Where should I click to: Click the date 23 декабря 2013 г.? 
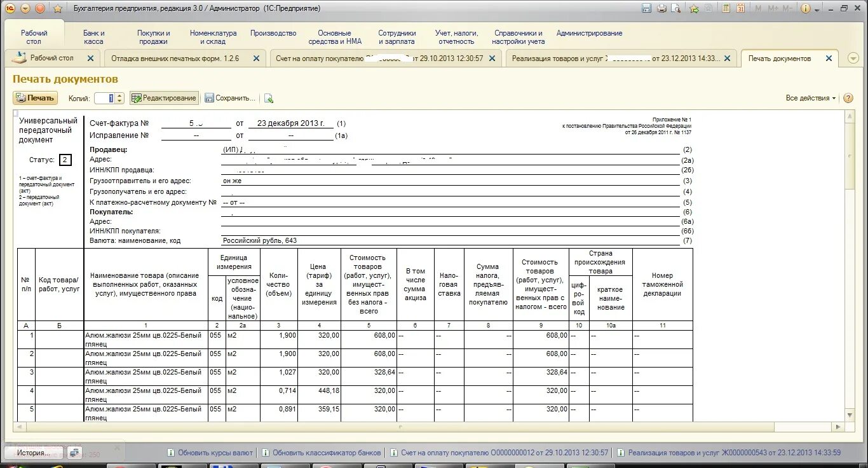(291, 123)
